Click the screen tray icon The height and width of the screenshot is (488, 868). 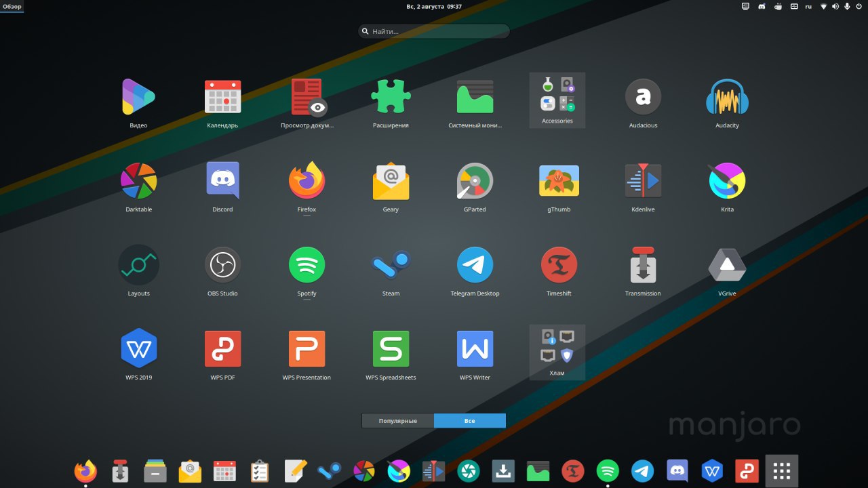pos(746,6)
